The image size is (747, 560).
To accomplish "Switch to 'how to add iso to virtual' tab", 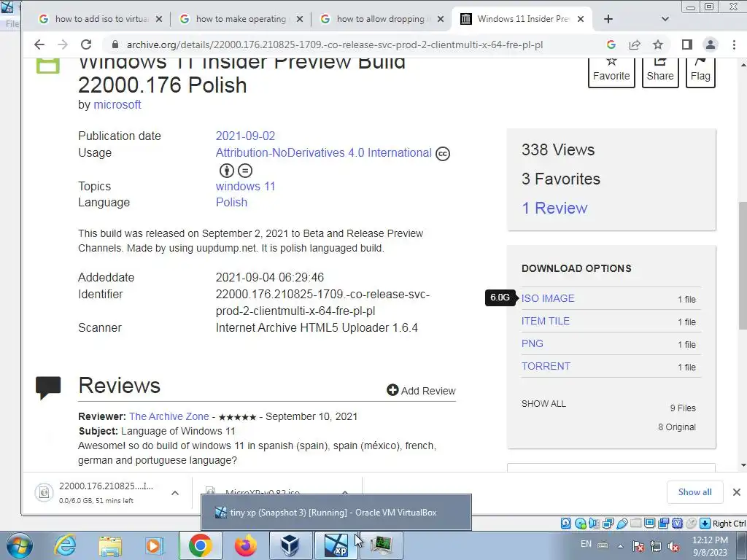I will click(101, 19).
